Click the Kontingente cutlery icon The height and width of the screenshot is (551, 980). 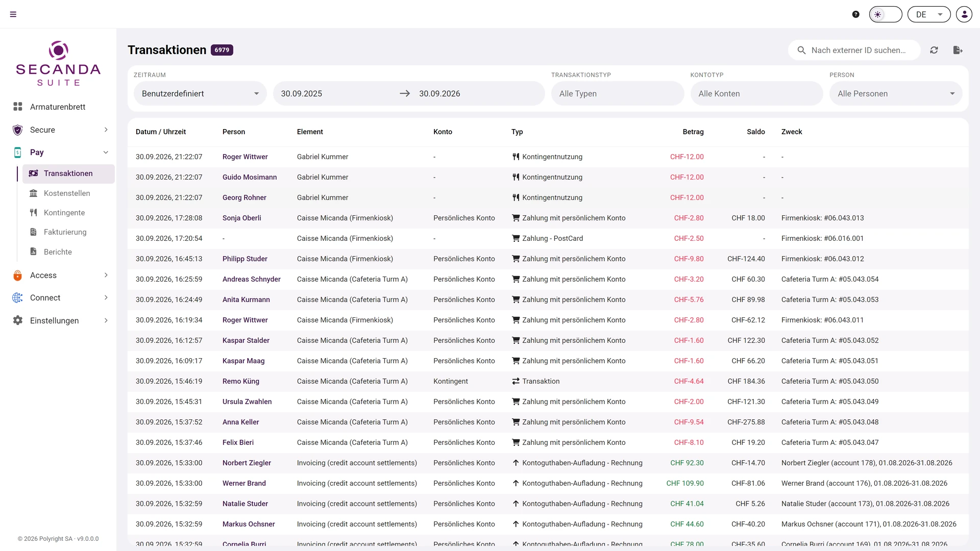[x=34, y=213]
